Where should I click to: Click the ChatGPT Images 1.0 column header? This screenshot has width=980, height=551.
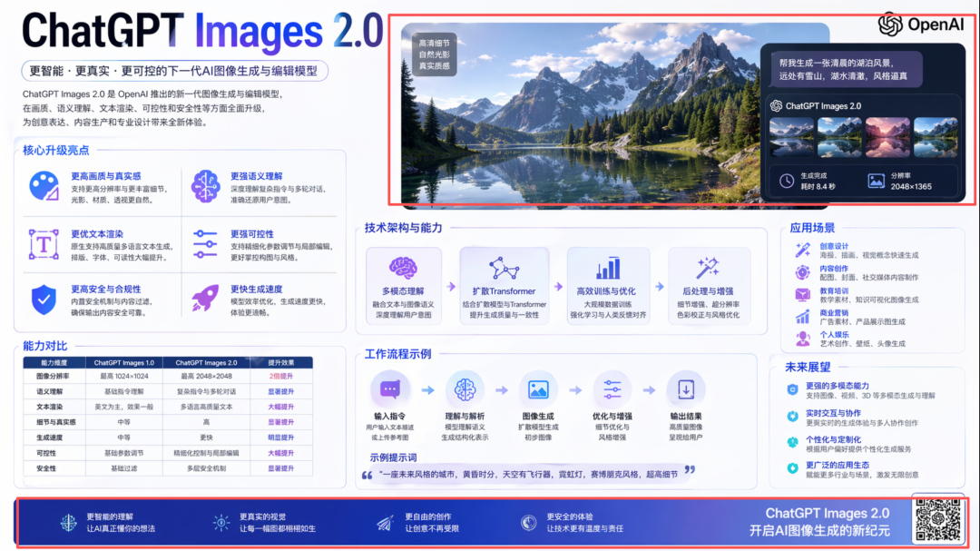click(123, 363)
